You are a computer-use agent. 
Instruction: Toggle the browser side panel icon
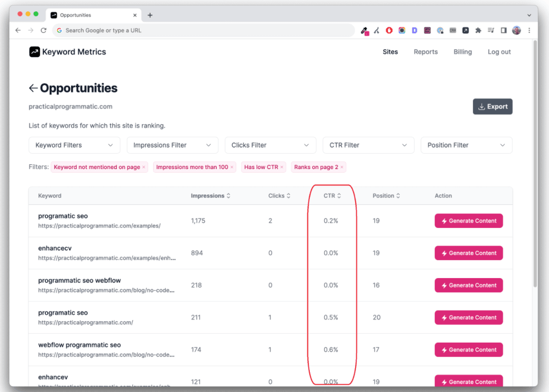(503, 30)
